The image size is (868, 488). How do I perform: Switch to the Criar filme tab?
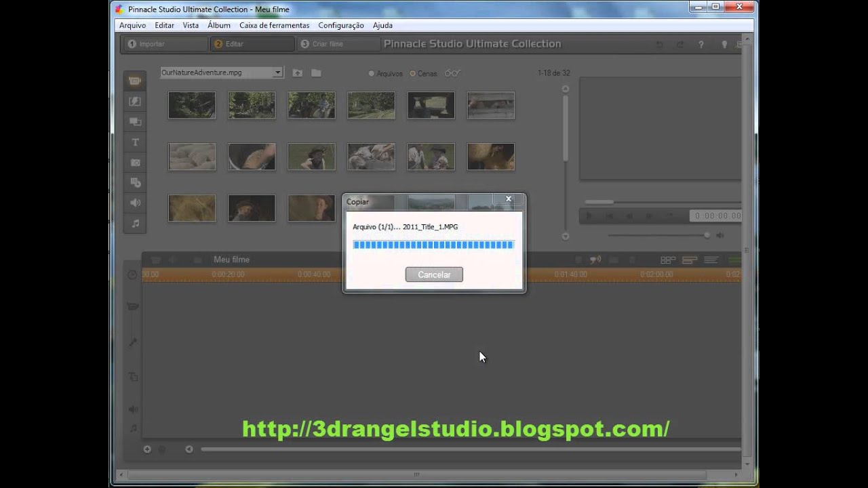point(338,44)
